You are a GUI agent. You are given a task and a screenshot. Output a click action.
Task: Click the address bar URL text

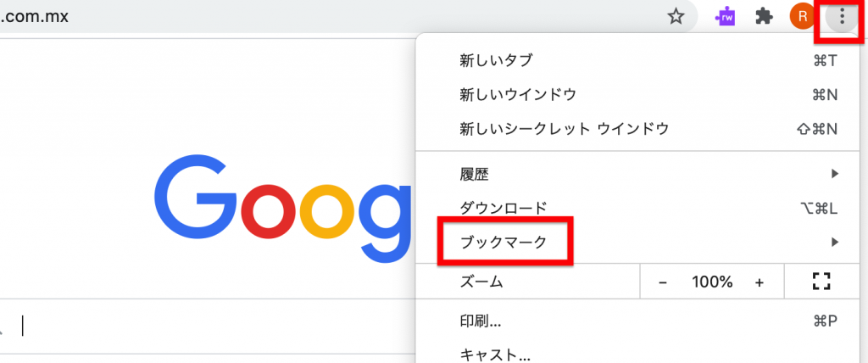[x=34, y=17]
